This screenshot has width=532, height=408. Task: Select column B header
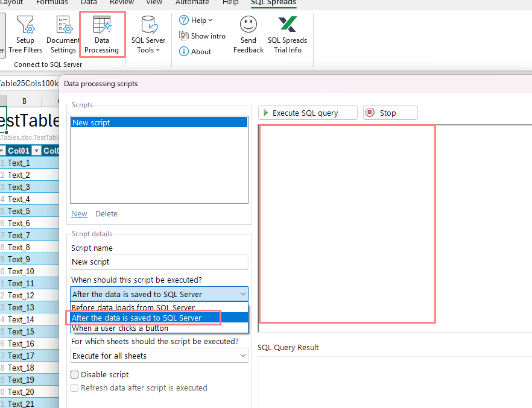tap(24, 101)
